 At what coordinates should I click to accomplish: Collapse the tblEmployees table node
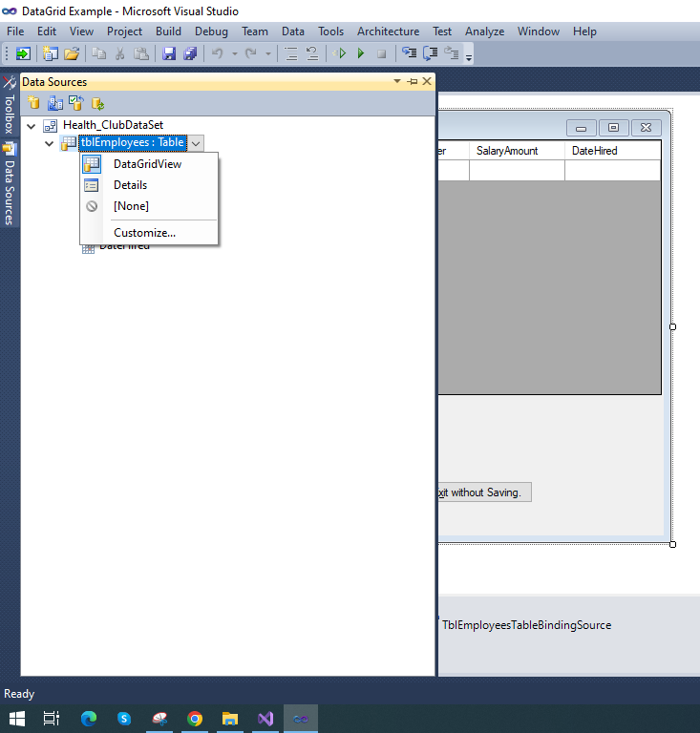click(x=49, y=143)
